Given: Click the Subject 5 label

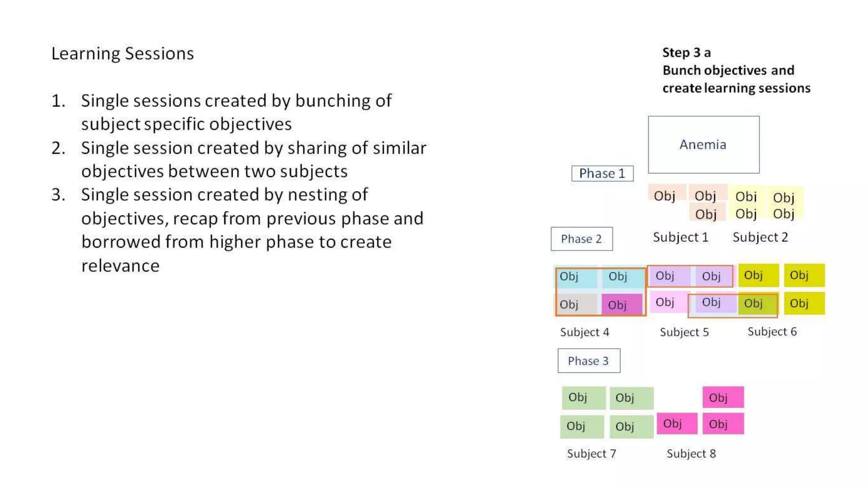Looking at the screenshot, I should [x=684, y=332].
